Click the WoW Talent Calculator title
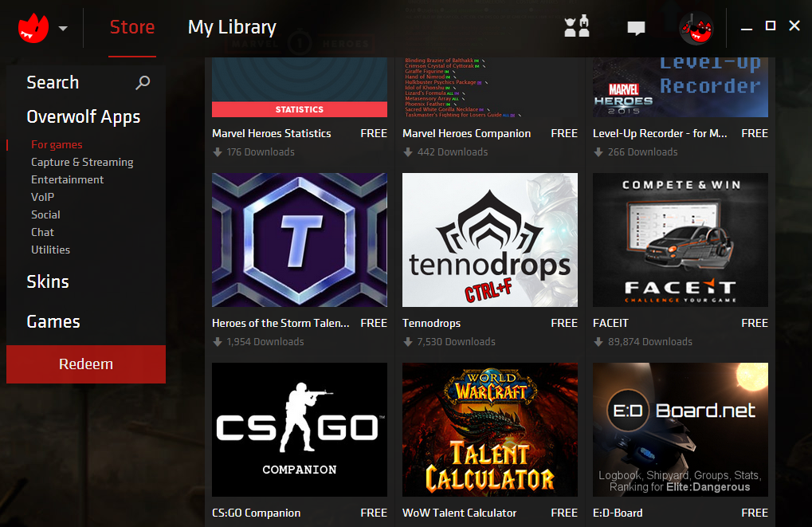Screen dimensions: 812x527 coord(459,513)
